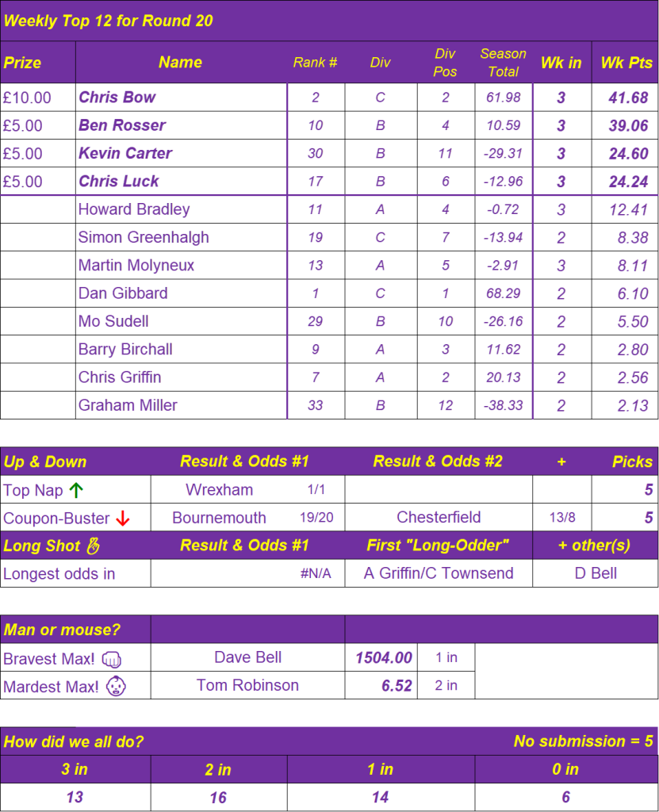
Task: Select the Chris Griffin name cell
Action: coord(182,377)
